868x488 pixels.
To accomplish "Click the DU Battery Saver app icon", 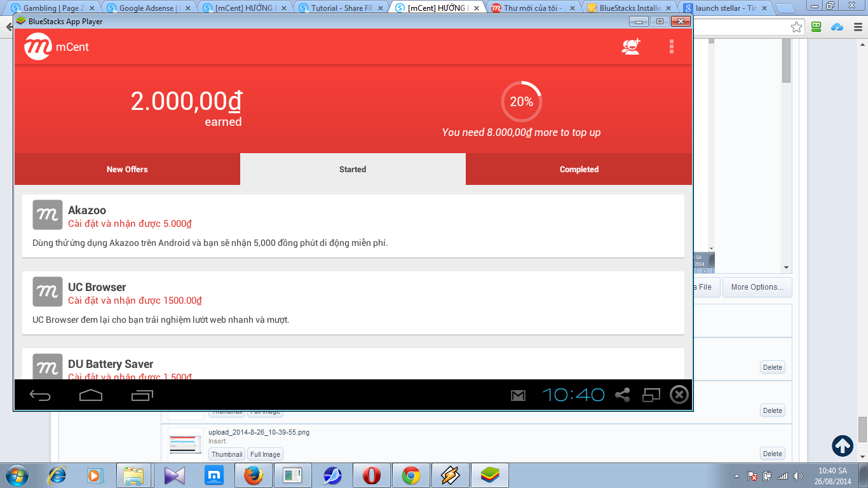I will (x=48, y=367).
